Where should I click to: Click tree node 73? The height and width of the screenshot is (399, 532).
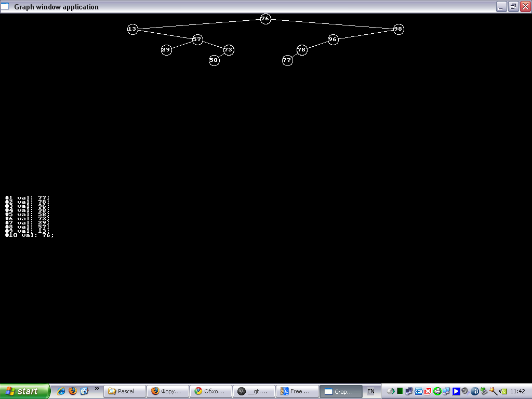229,50
